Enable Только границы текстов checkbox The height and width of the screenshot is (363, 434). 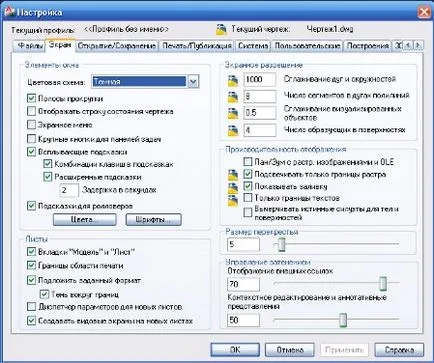point(248,198)
